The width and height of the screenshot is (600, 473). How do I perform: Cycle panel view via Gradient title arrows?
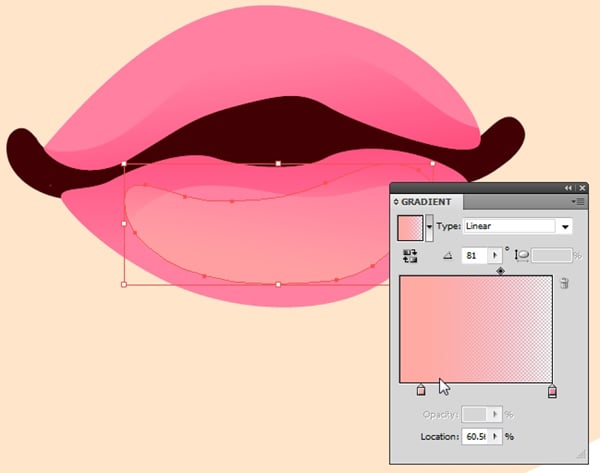(396, 202)
